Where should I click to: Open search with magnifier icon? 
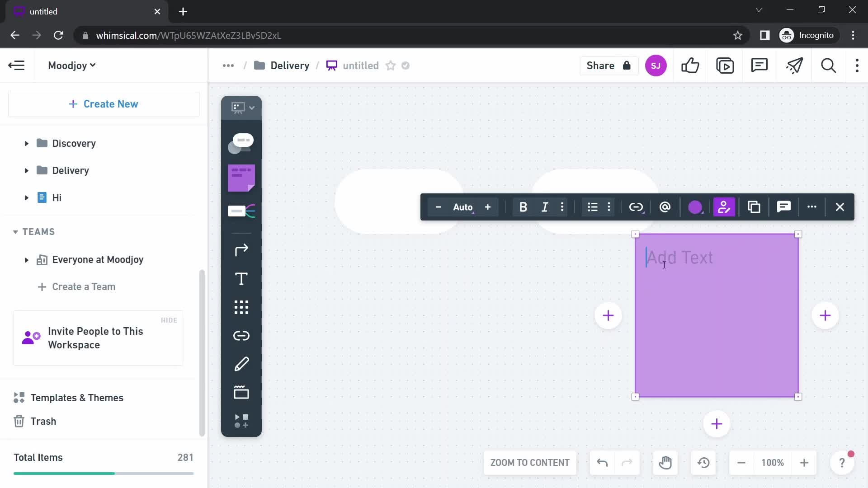click(829, 66)
